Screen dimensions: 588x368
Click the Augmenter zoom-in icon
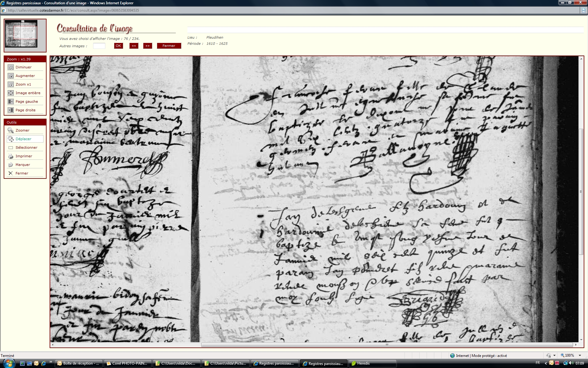pos(11,76)
